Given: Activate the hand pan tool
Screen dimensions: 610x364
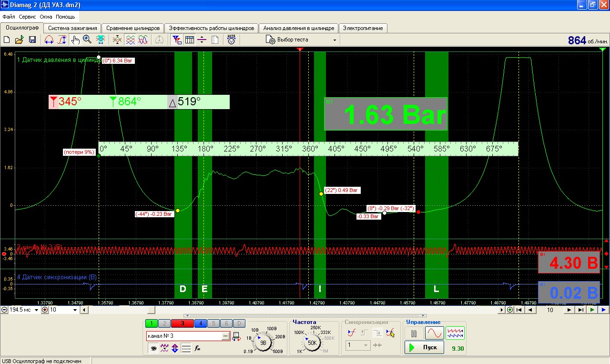Looking at the screenshot, I should (x=75, y=40).
